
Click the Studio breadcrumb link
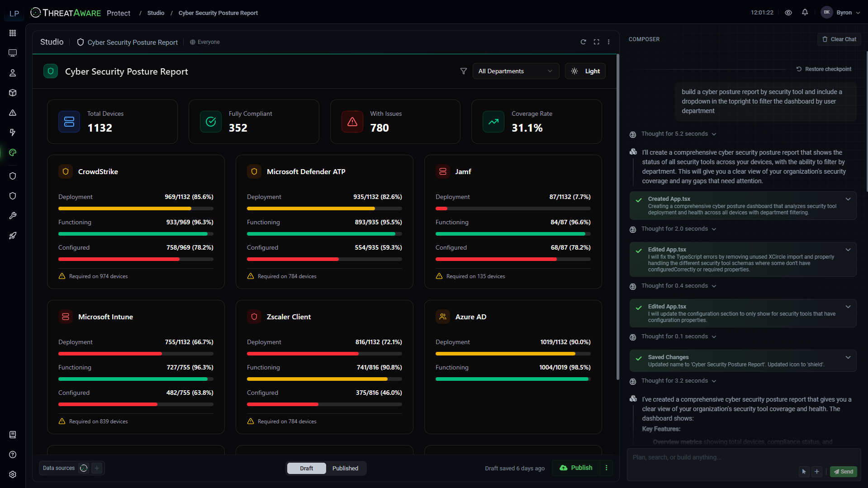point(156,13)
